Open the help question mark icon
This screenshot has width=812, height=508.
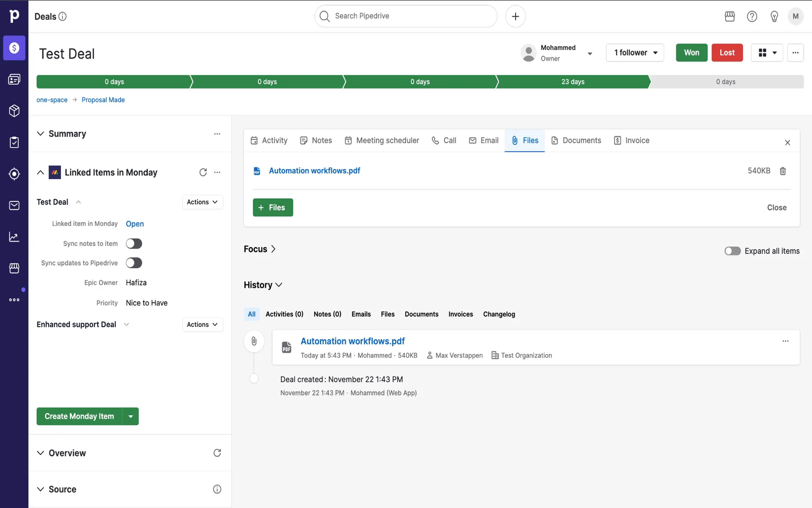[x=752, y=16]
